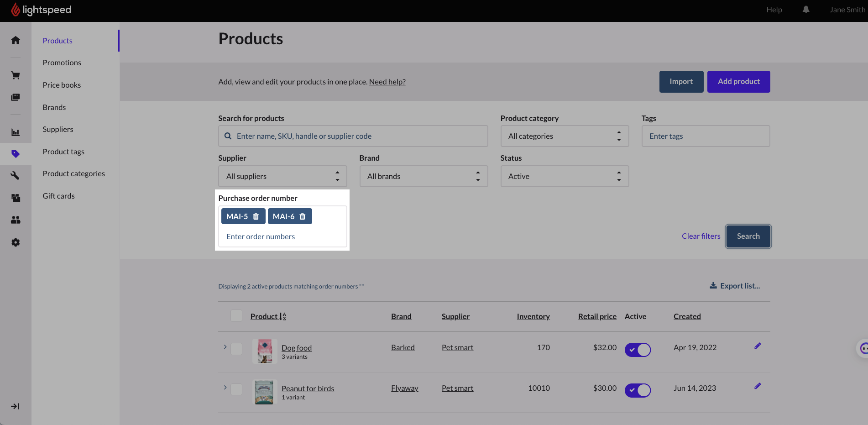Remove the MAI-5 order number tag
The height and width of the screenshot is (425, 868).
[256, 216]
